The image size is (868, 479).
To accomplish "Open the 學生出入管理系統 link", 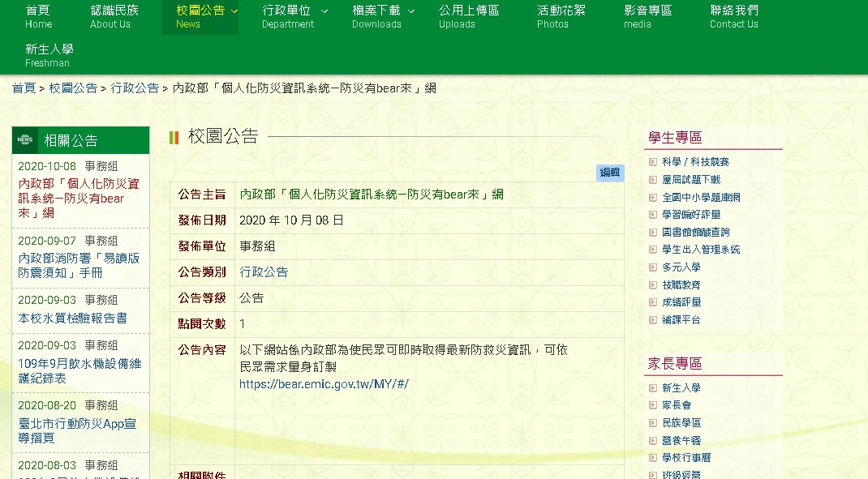I will (701, 250).
